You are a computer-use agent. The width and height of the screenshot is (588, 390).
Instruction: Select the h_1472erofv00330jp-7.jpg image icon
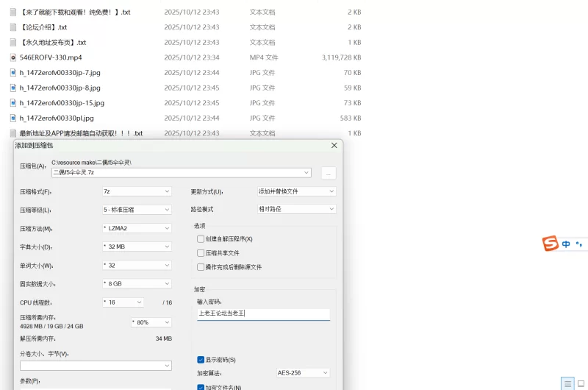pyautogui.click(x=13, y=73)
